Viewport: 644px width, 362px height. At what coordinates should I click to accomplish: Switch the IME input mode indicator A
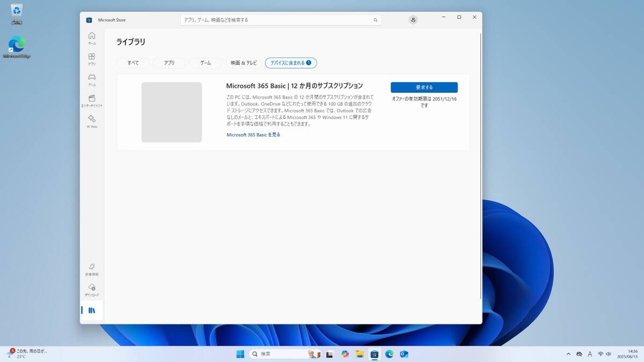tap(590, 354)
